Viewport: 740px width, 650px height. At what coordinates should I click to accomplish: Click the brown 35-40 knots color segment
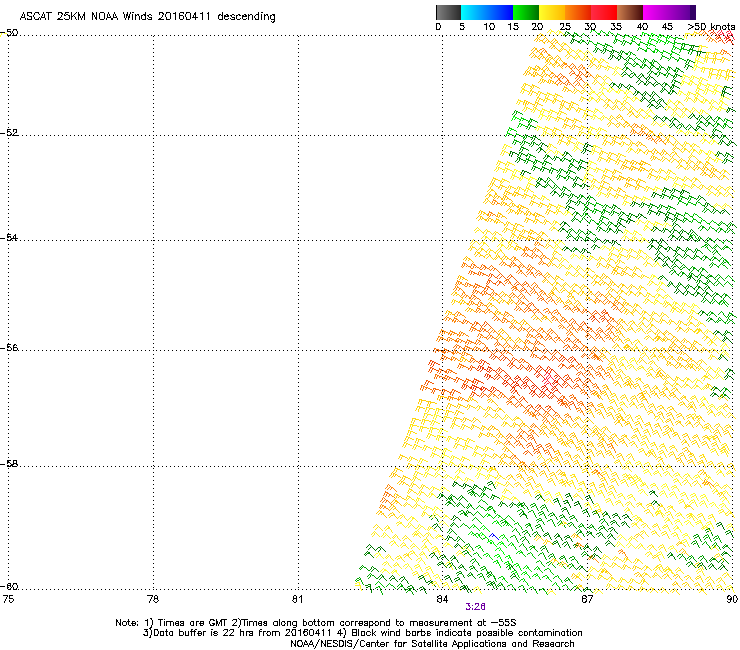[x=630, y=12]
